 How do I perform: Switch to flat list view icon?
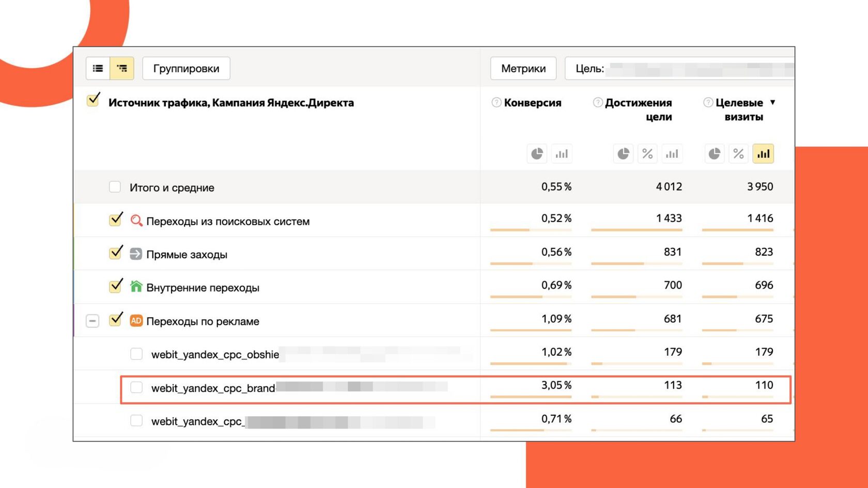[x=98, y=68]
